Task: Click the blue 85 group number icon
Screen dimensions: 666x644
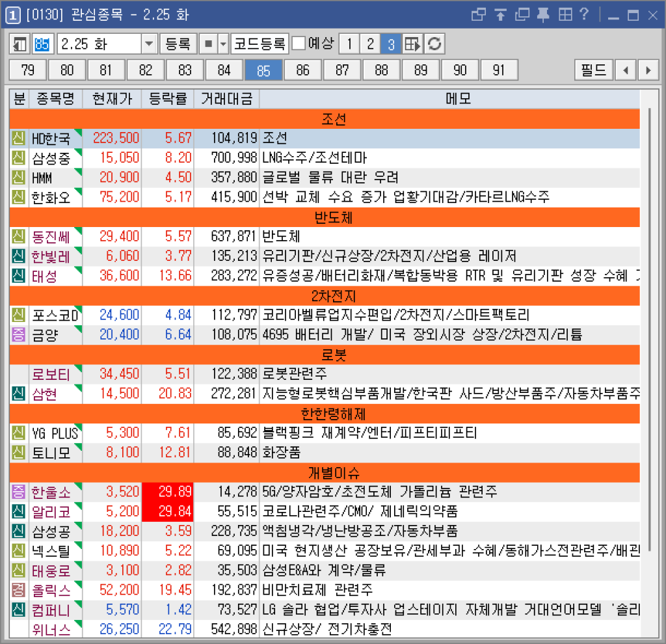Action: click(42, 44)
